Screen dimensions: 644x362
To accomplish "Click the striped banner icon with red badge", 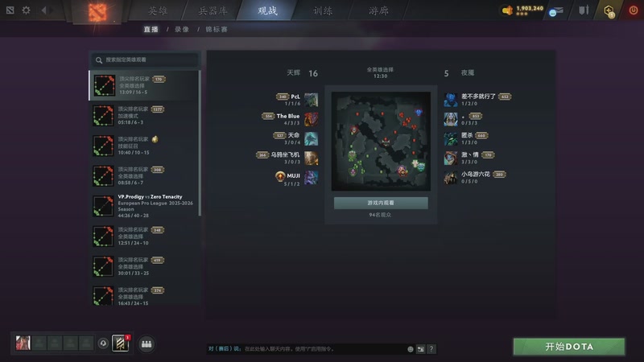I will click(x=121, y=343).
